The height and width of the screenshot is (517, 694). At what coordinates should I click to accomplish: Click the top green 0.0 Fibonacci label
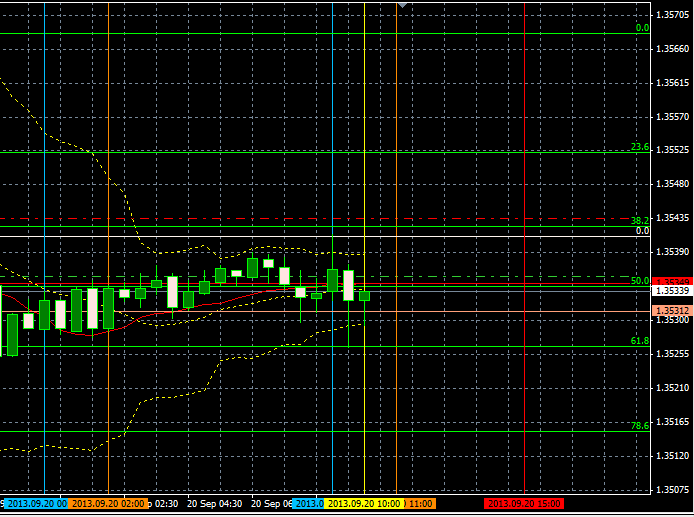tap(643, 28)
